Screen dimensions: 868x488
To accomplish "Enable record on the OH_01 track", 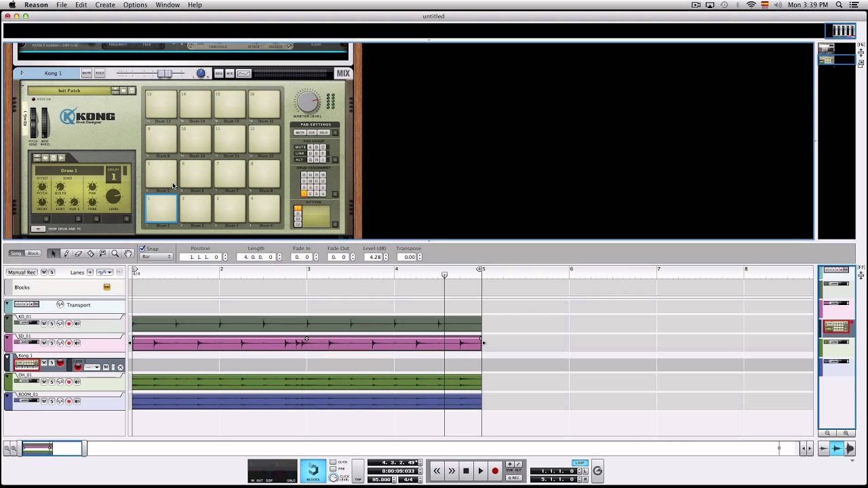I will tap(68, 382).
